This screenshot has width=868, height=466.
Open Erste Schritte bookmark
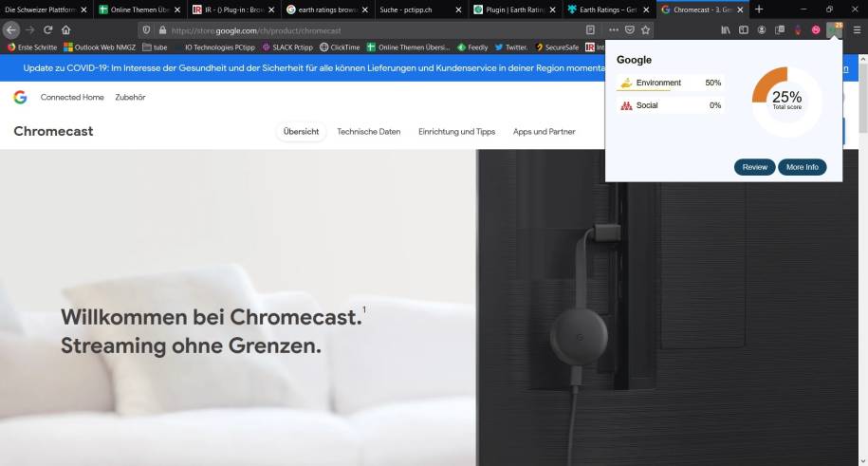click(32, 47)
